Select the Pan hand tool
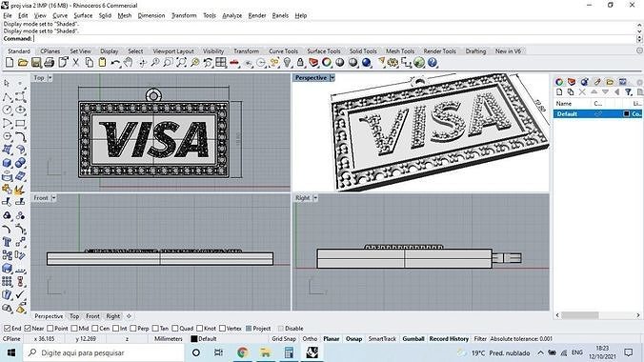644x362 pixels. click(x=129, y=63)
